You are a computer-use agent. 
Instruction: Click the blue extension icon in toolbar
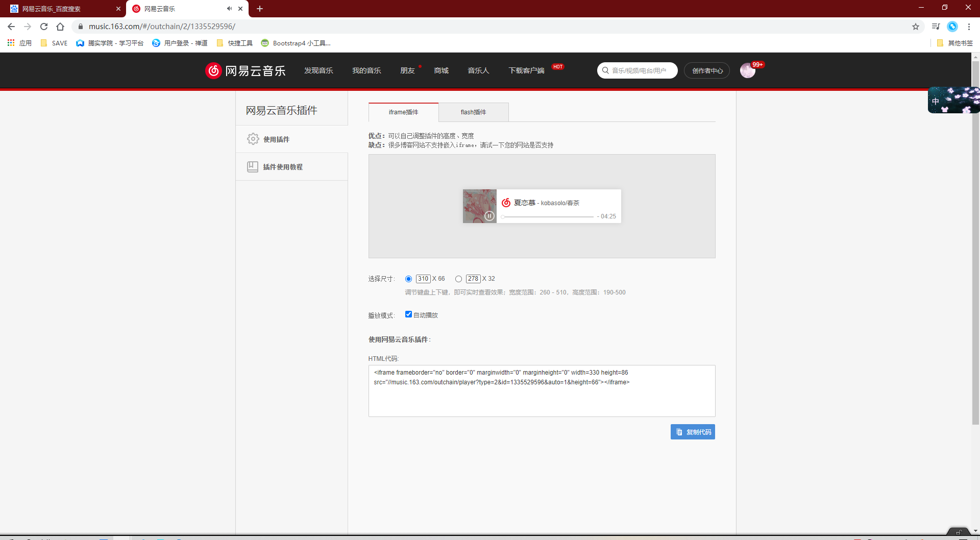coord(952,27)
